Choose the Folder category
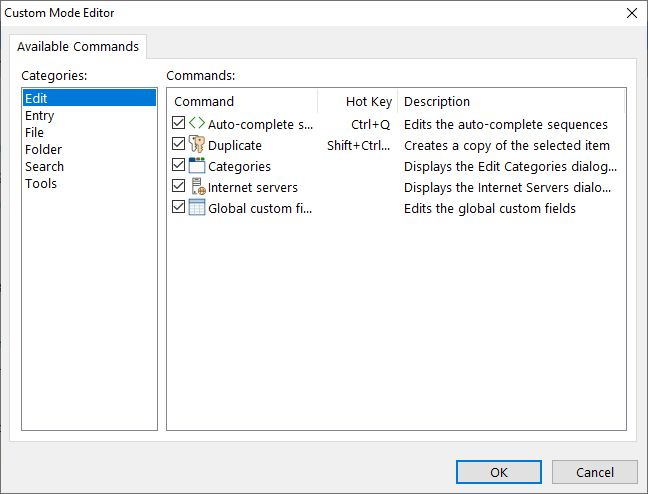 (43, 150)
